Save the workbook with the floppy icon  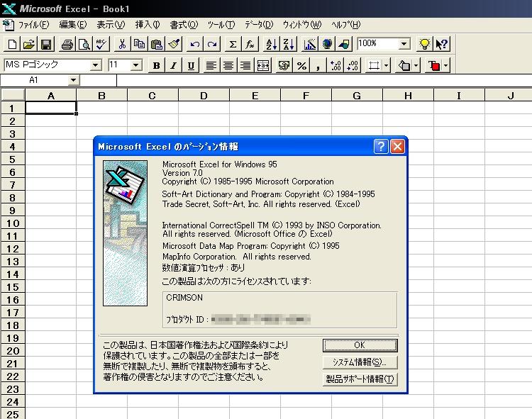pyautogui.click(x=46, y=45)
